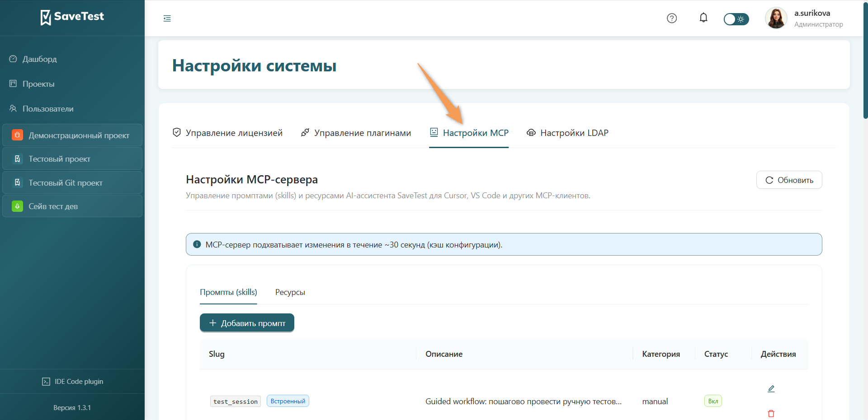This screenshot has height=420, width=868.
Task: Open notifications bell
Action: tap(703, 18)
